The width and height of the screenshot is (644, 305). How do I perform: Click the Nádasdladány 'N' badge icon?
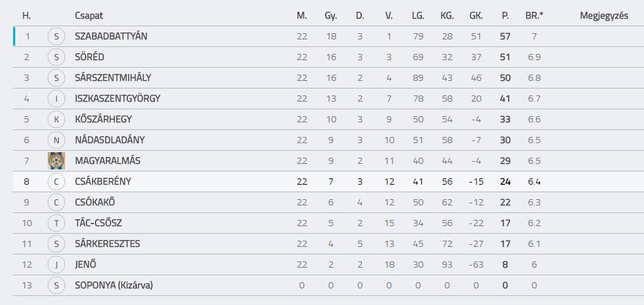[x=56, y=140]
